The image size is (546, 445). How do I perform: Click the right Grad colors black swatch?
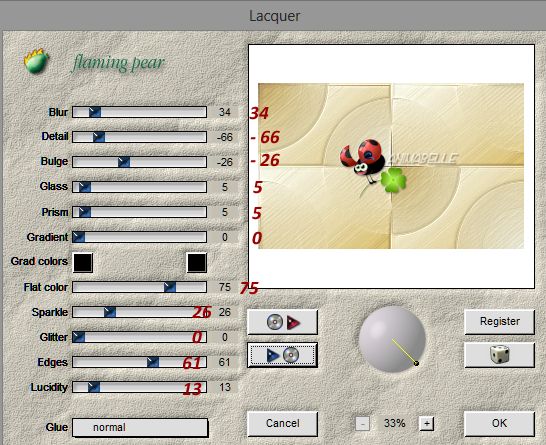pos(197,263)
